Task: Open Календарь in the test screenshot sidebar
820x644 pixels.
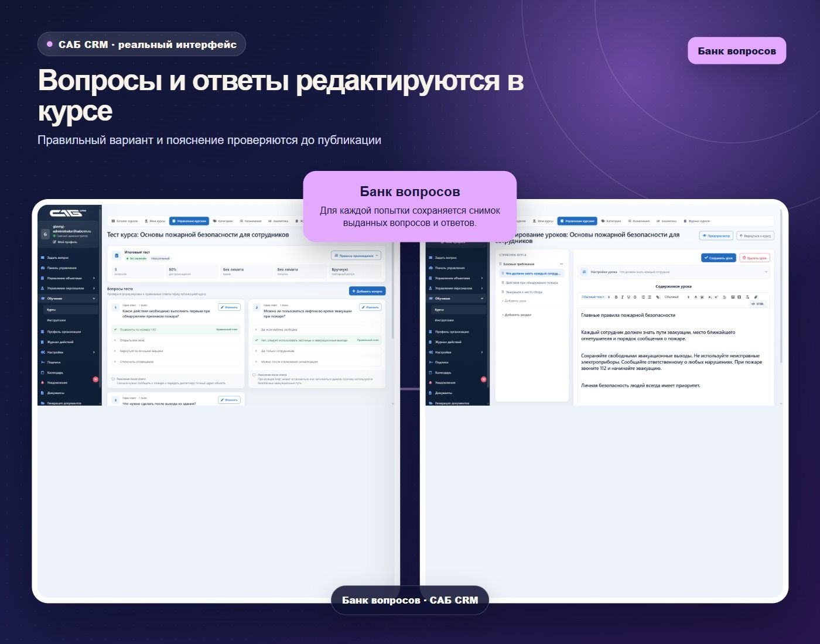Action: click(x=68, y=372)
